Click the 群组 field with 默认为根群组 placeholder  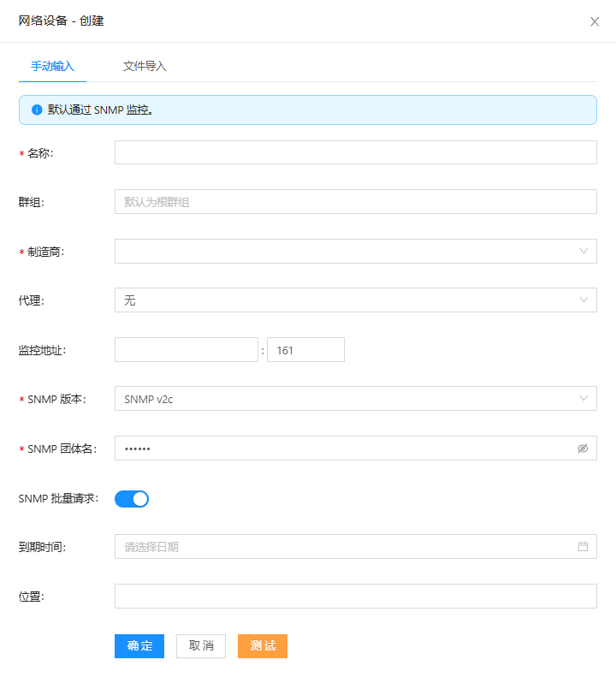[x=355, y=201]
